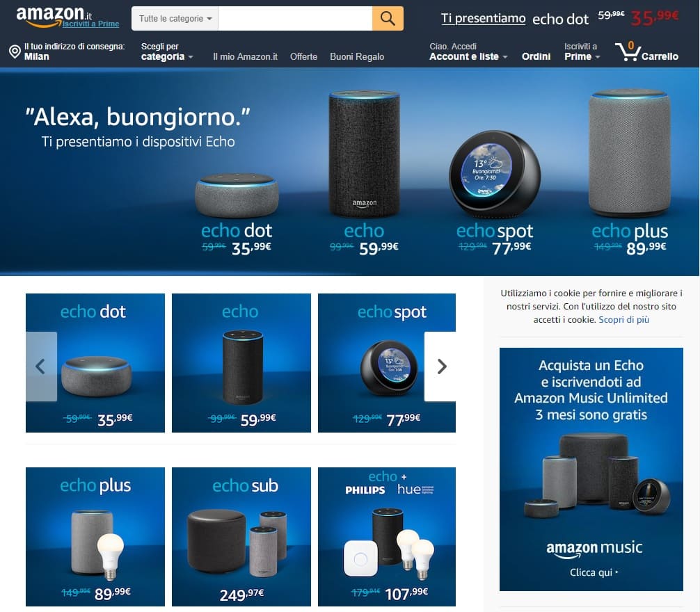Click the delivery location pin icon

point(15,51)
